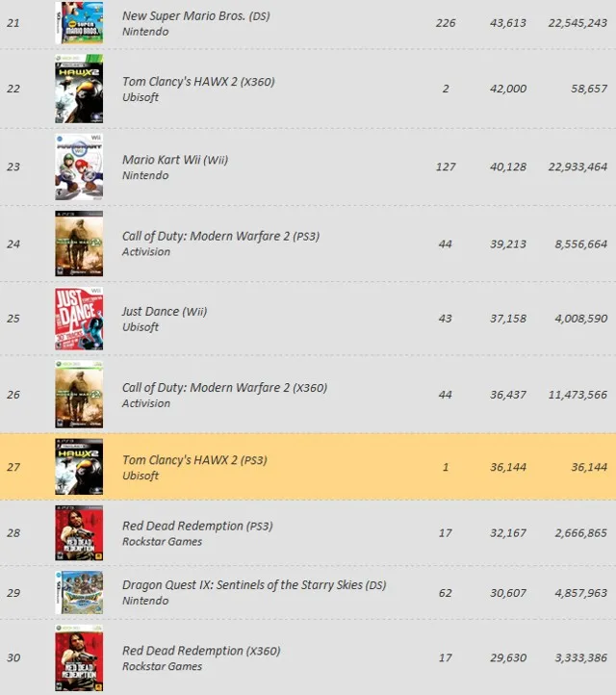Open Modern Warfare 2 (X360) box art
Screen dimensions: 616x695
tap(79, 395)
